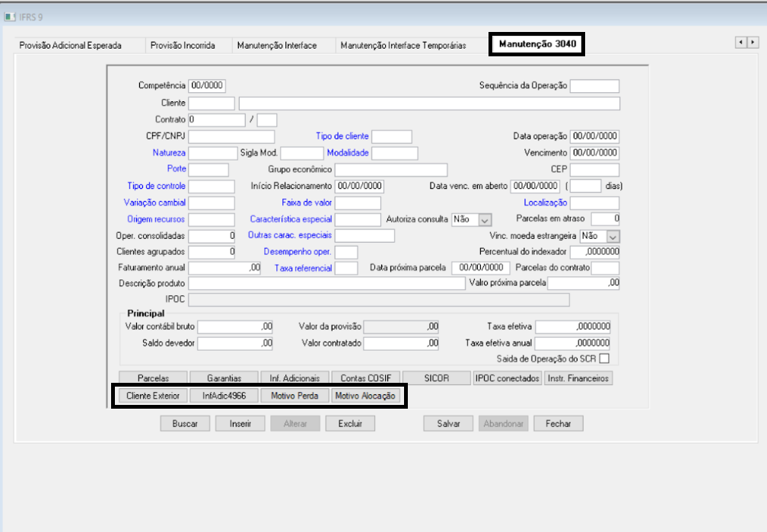This screenshot has width=767, height=532.
Task: Click the Contrato number field
Action: (x=217, y=120)
